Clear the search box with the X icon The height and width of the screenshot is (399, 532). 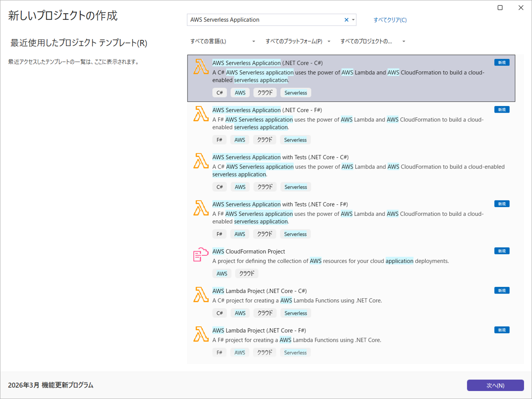[347, 20]
